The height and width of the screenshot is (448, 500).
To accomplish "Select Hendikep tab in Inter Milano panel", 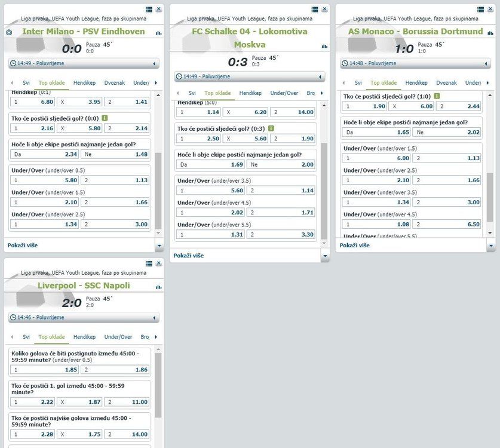I will pyautogui.click(x=84, y=83).
